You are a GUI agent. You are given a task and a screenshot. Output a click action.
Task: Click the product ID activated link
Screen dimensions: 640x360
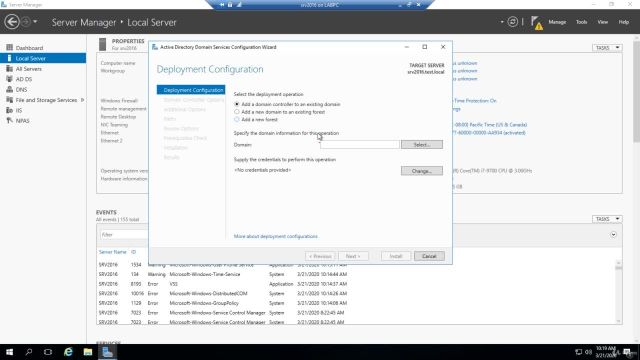[x=489, y=133]
